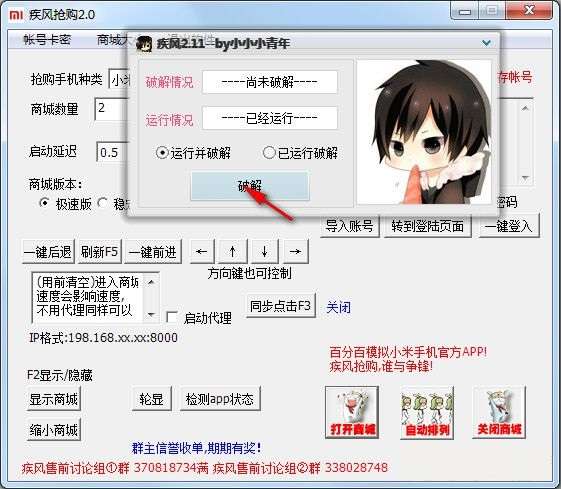Click the up arrow direction button
Screen dimensions: 561x489
233,251
